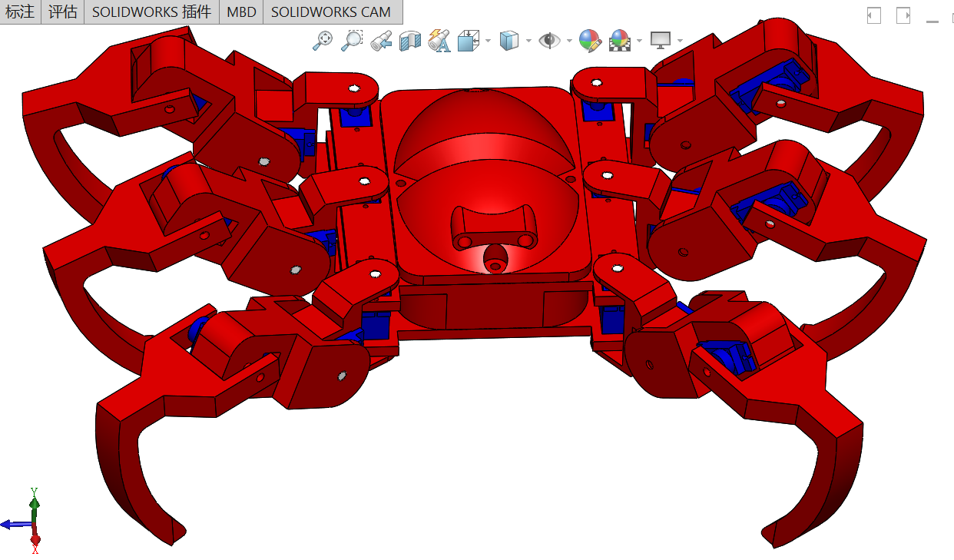Screen dimensions: 954x560
Task: Expand the Hide/Show Items dropdown arrow
Action: (x=569, y=41)
